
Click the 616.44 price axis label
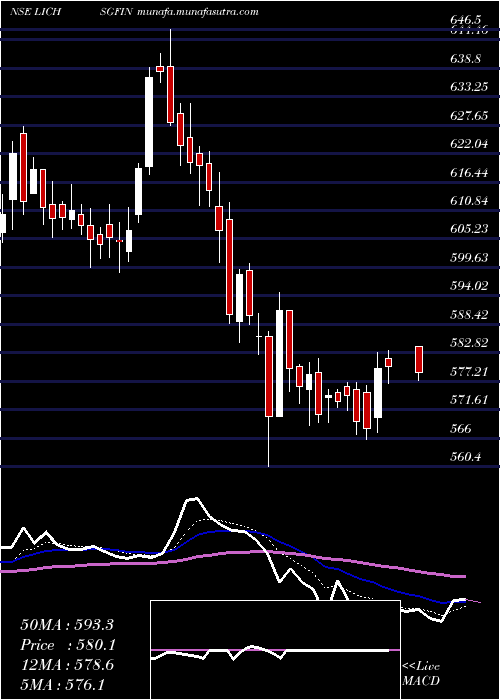tap(468, 172)
